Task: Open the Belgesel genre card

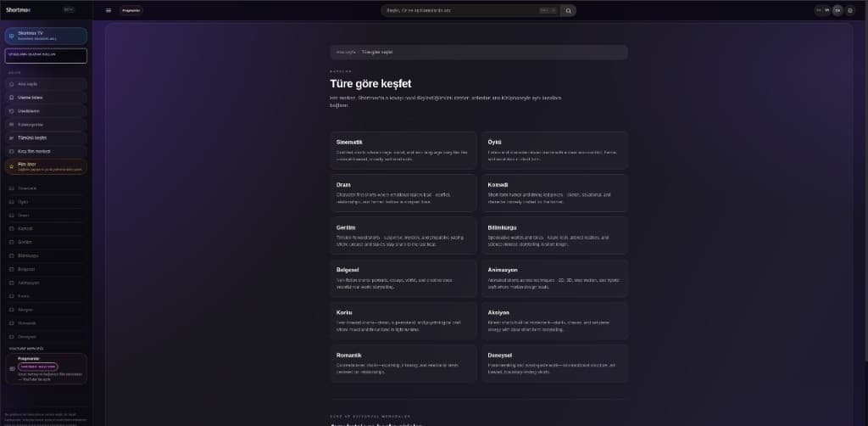Action: click(x=403, y=278)
